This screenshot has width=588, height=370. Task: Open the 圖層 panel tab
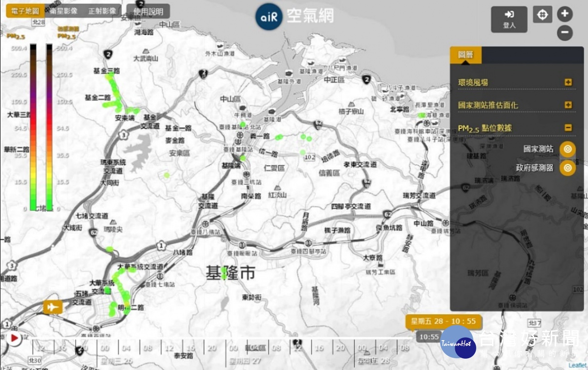pos(465,55)
